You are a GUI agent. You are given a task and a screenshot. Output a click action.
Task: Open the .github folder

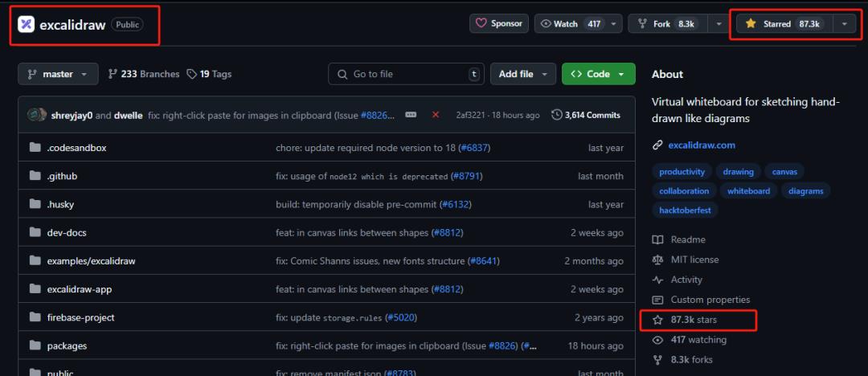(x=62, y=176)
